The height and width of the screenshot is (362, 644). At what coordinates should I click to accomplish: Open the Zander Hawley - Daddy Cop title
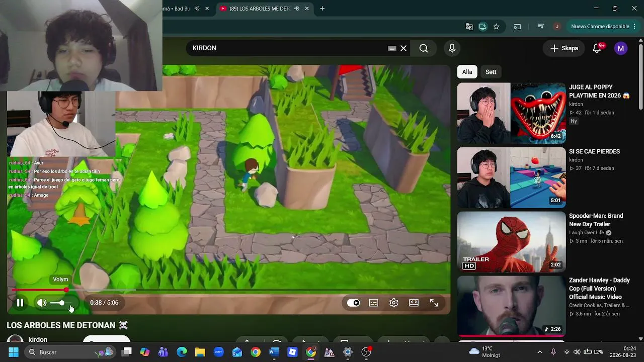599,289
